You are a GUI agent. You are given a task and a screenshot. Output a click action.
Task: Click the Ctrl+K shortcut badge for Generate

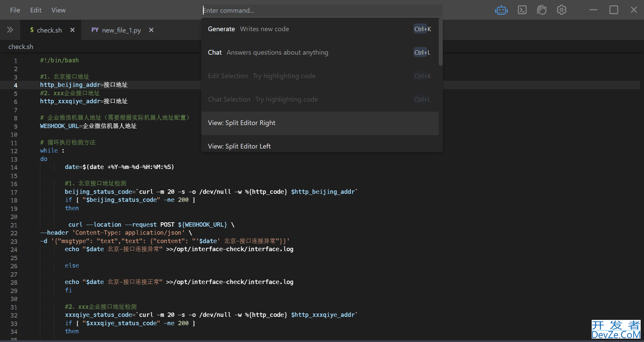[422, 29]
